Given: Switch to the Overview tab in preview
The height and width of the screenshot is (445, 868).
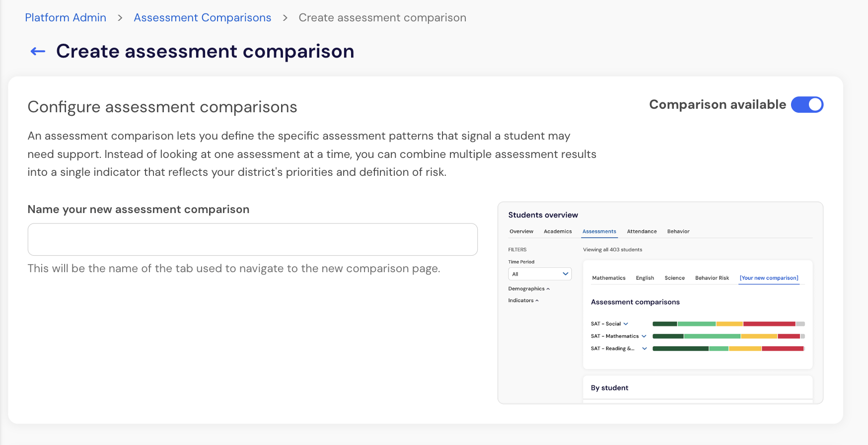Looking at the screenshot, I should [521, 231].
